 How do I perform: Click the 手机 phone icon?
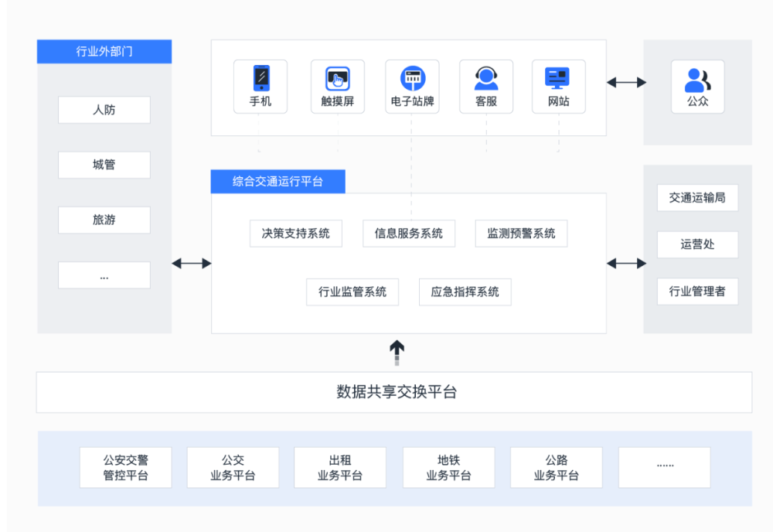click(x=261, y=78)
